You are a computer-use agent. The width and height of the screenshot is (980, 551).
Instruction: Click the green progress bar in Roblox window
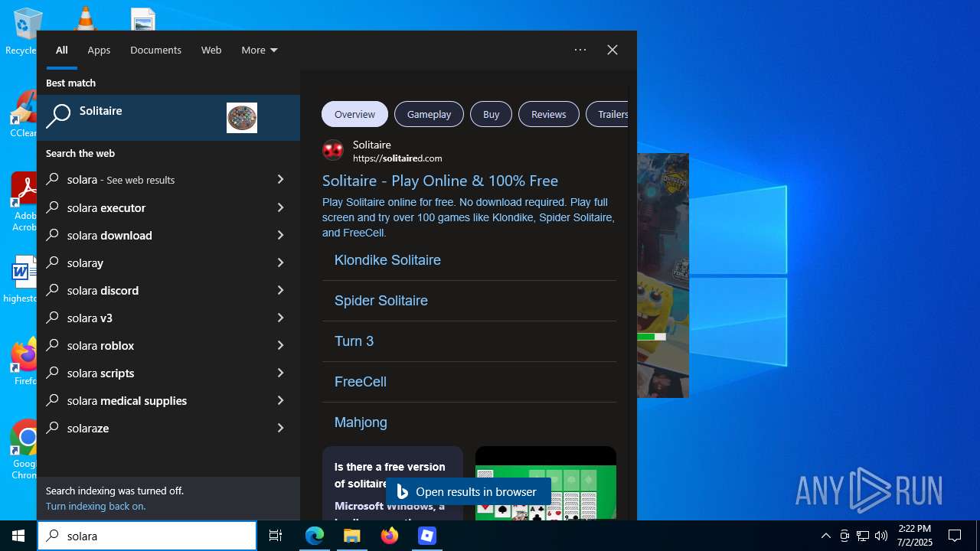652,337
